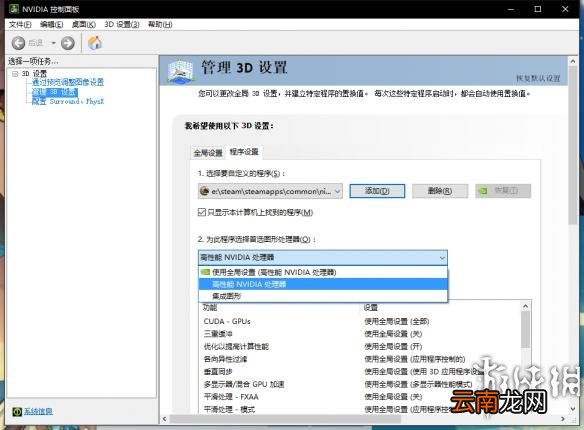Image resolution: width=584 pixels, height=430 pixels.
Task: Click the 管理 3D 设置 header icon
Action: (180, 70)
